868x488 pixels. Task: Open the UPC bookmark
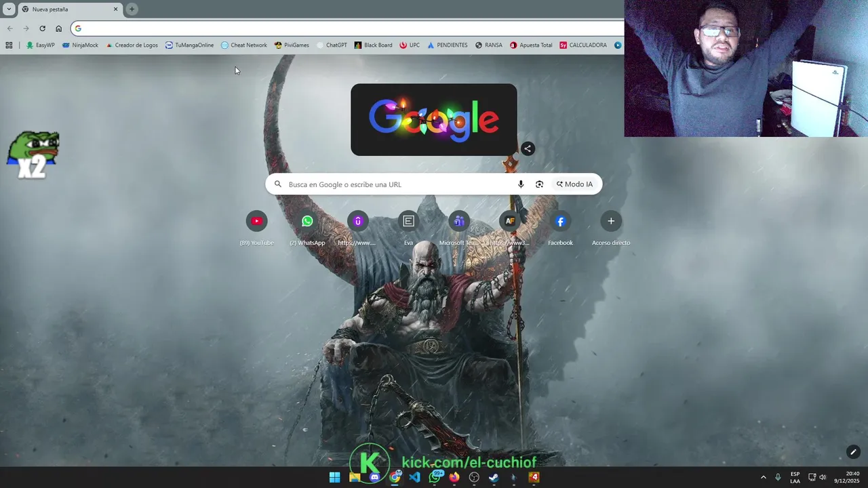(x=410, y=45)
